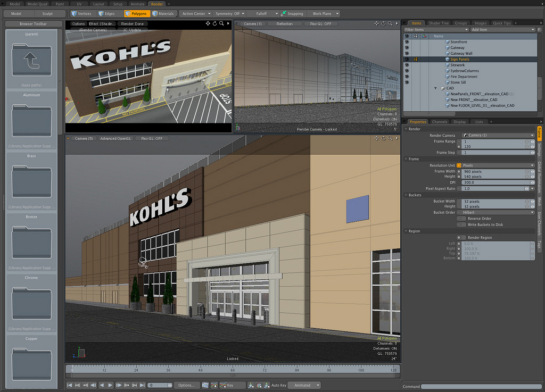Enable the Render Region checkbox
Viewport: 545px width, 392px height.
(461, 238)
